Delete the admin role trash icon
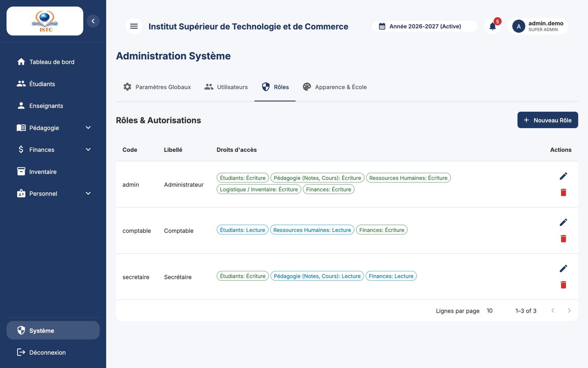 (563, 192)
